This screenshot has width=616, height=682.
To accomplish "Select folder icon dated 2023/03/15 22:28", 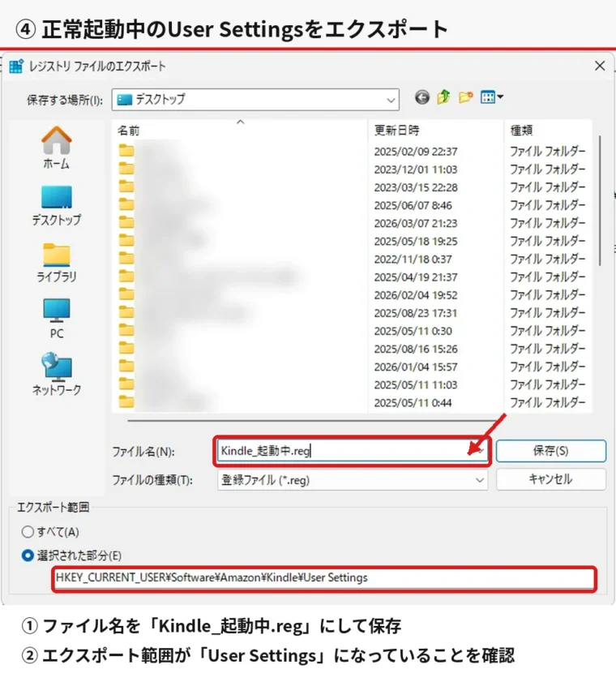I will coord(126,187).
